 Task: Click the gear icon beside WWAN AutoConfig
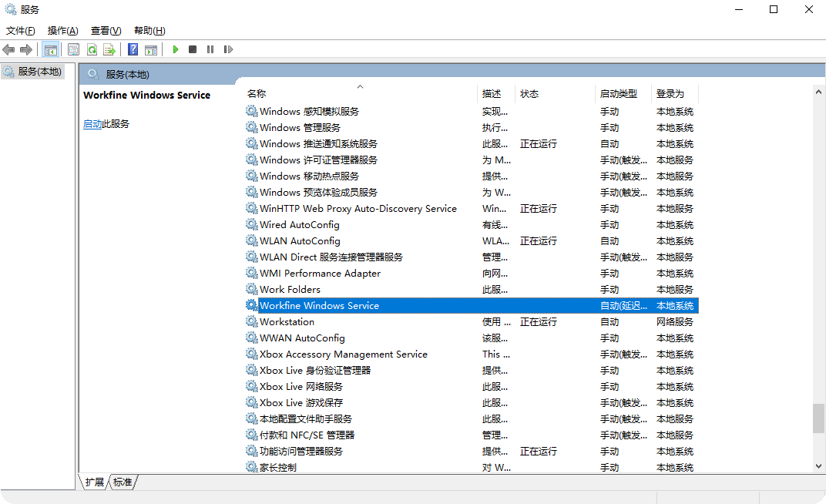[x=252, y=338]
